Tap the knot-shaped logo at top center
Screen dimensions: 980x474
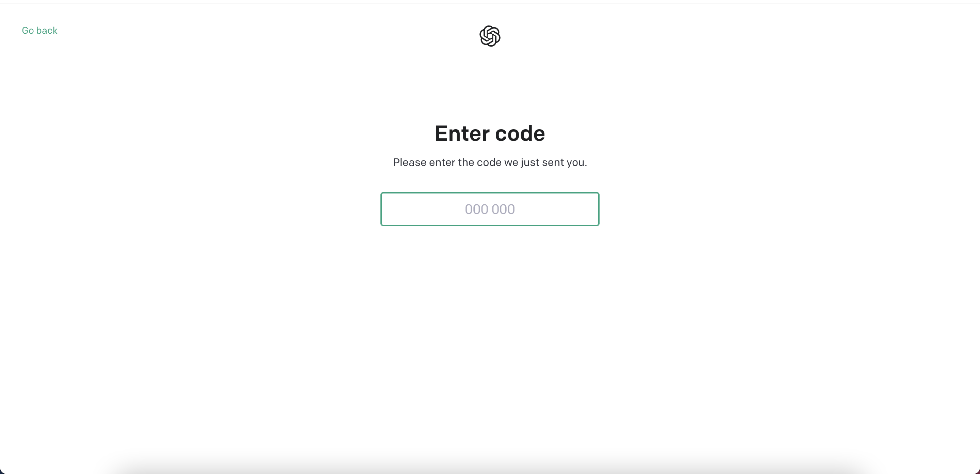pyautogui.click(x=490, y=36)
